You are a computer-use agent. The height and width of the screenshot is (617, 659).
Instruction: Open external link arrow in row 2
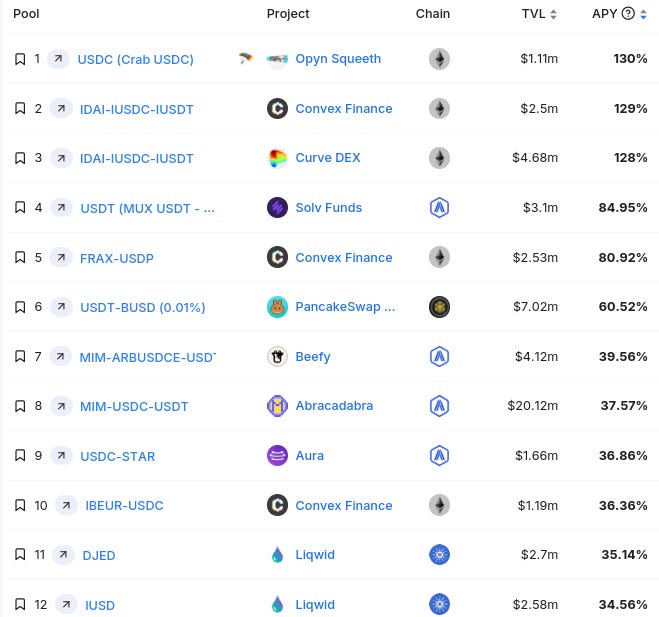pos(61,108)
